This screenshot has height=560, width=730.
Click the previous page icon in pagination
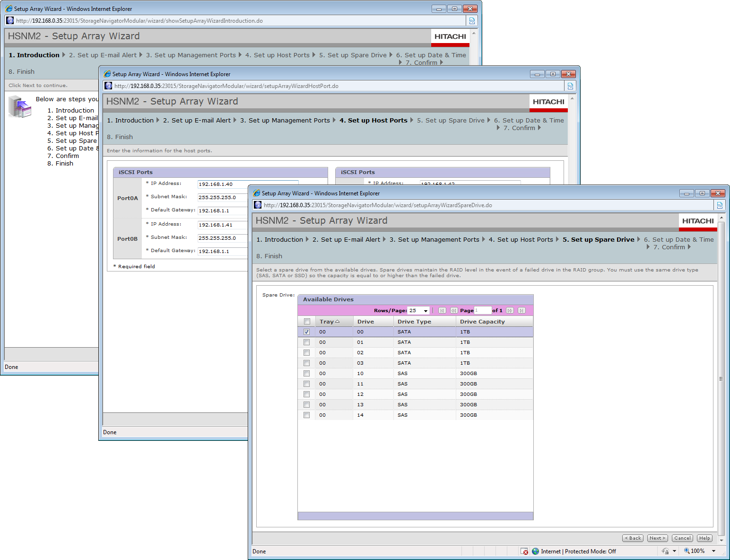pos(454,311)
